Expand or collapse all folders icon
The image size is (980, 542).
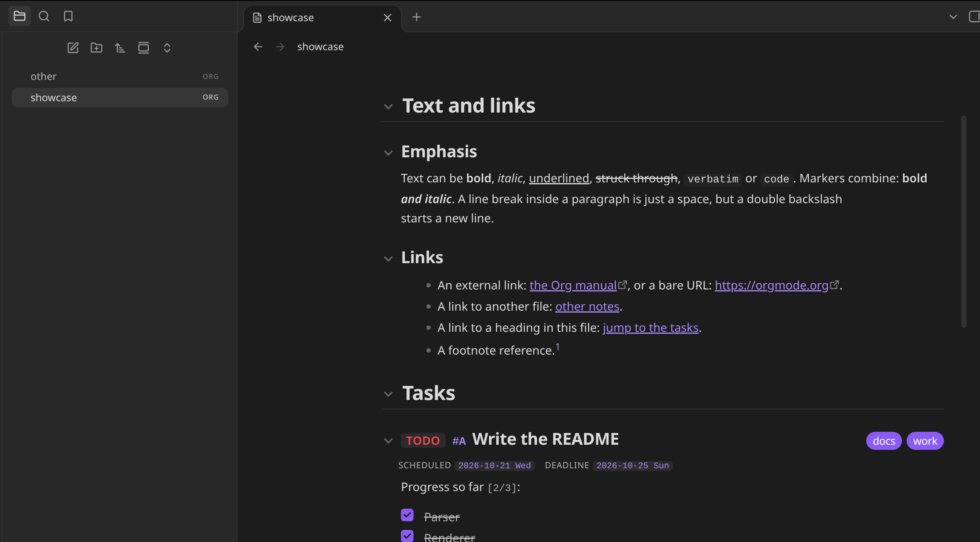tap(167, 48)
